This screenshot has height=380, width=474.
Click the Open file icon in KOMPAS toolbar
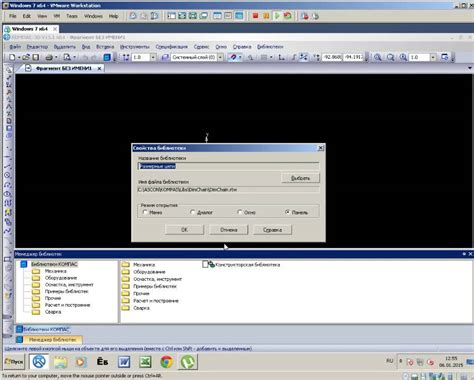(x=26, y=57)
